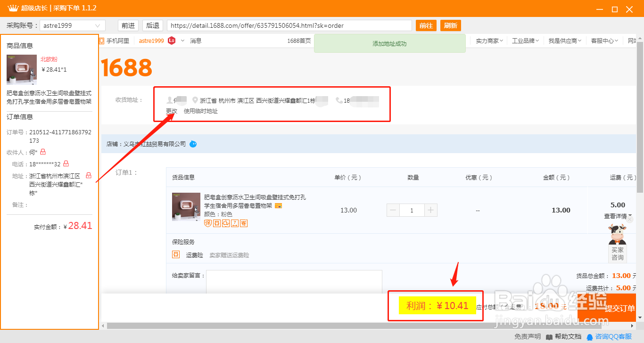
Task: Click the product thumbnail in 商品信息 panel
Action: 22,70
